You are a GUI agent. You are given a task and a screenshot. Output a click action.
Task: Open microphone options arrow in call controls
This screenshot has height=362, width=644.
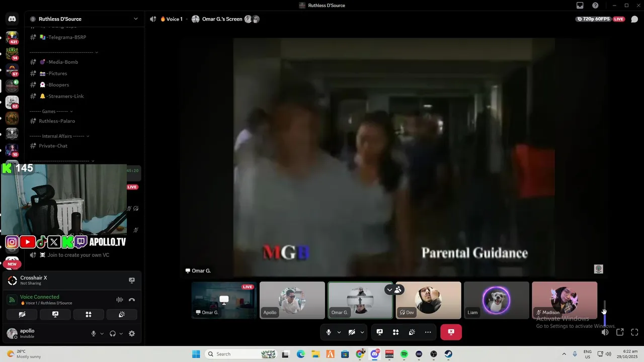tap(339, 332)
